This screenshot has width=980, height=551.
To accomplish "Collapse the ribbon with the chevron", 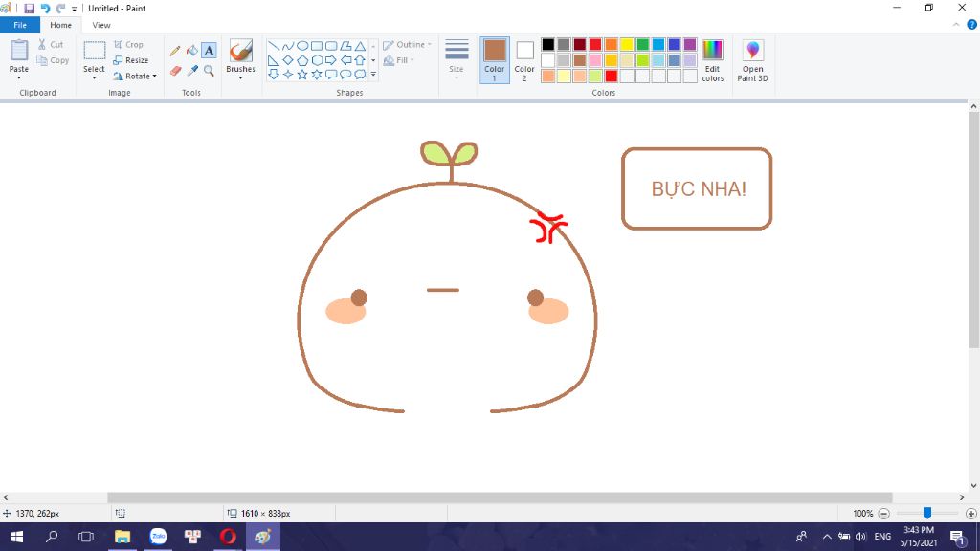I will click(x=956, y=25).
